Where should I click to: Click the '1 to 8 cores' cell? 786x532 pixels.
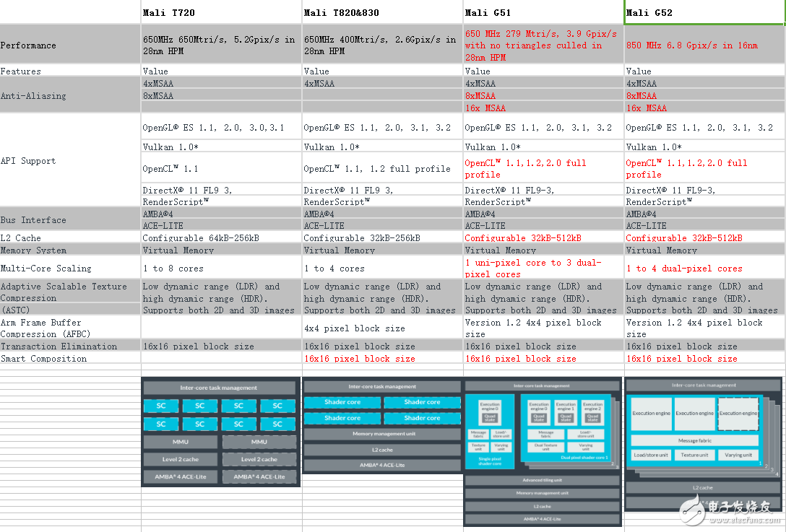pyautogui.click(x=220, y=268)
